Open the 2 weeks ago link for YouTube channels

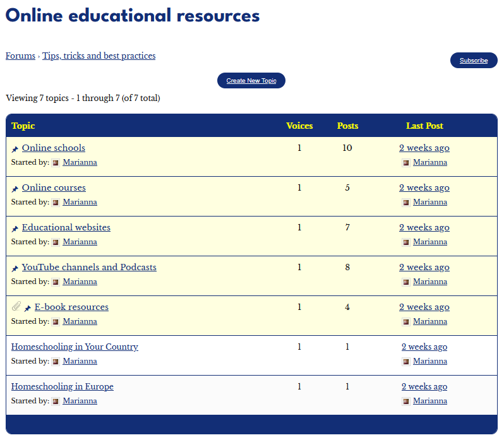424,268
